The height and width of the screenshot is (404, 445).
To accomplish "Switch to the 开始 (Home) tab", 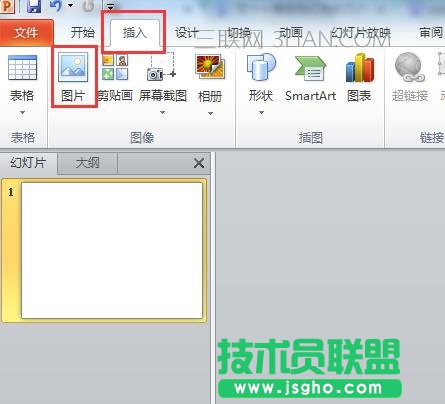I will coord(83,33).
